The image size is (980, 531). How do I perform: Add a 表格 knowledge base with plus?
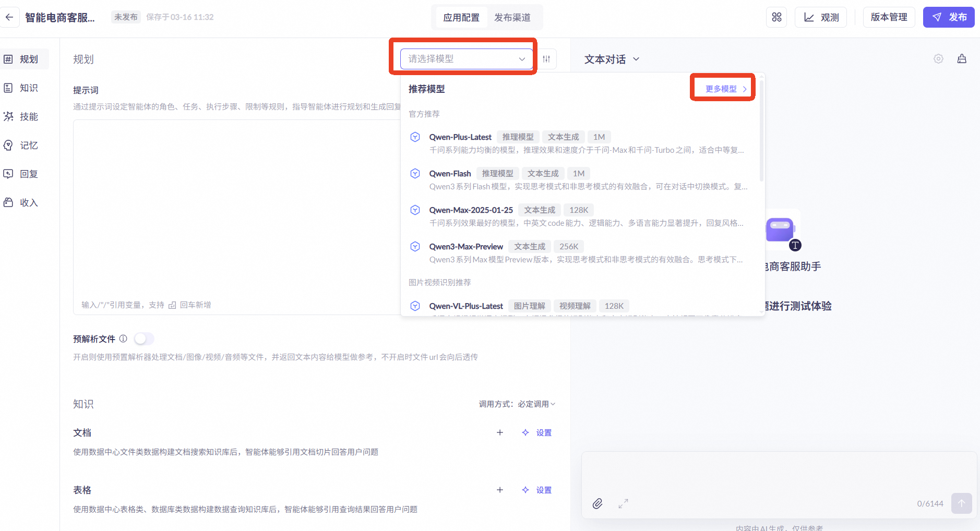click(x=500, y=490)
